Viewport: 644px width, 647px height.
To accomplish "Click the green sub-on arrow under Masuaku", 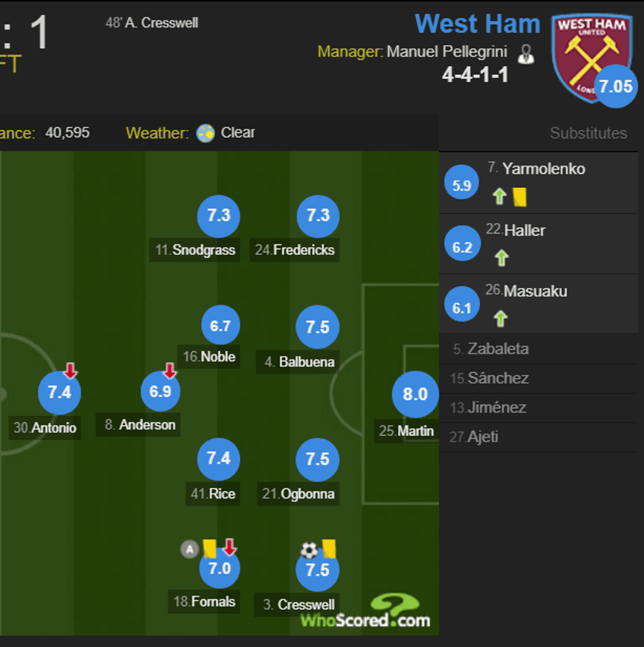I will (501, 319).
